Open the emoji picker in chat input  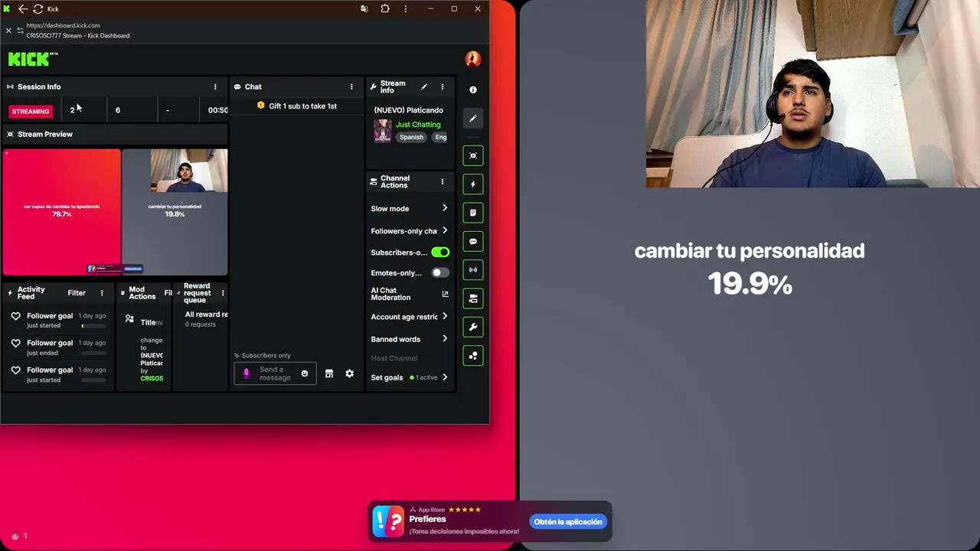click(x=305, y=373)
